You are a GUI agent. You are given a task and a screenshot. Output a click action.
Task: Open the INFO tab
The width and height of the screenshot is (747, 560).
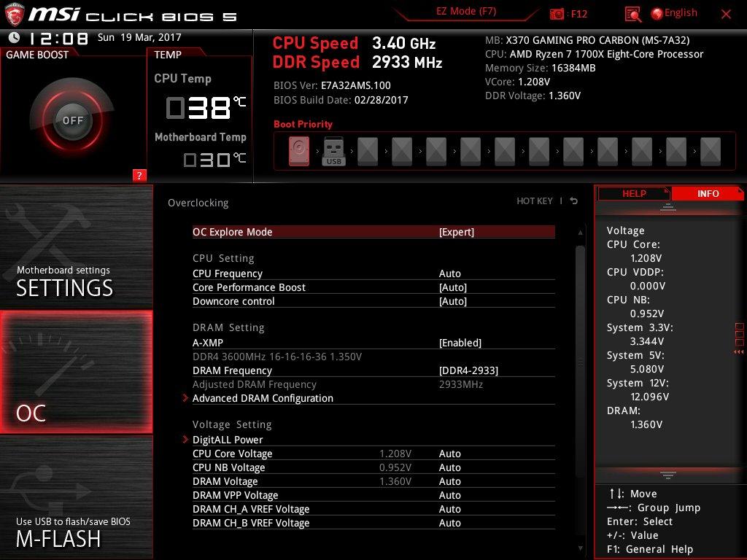708,194
